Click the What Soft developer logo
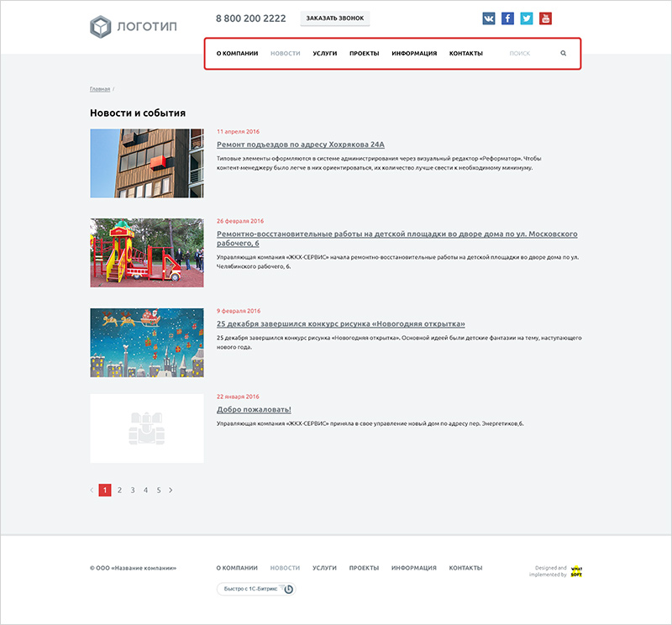This screenshot has height=625, width=672. pos(576,572)
